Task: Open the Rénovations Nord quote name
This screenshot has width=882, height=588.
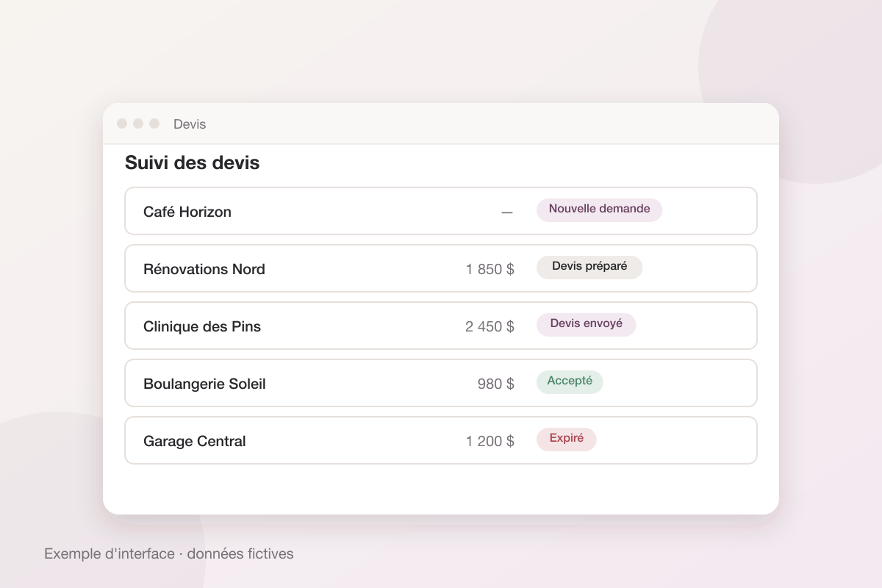Action: (x=204, y=269)
